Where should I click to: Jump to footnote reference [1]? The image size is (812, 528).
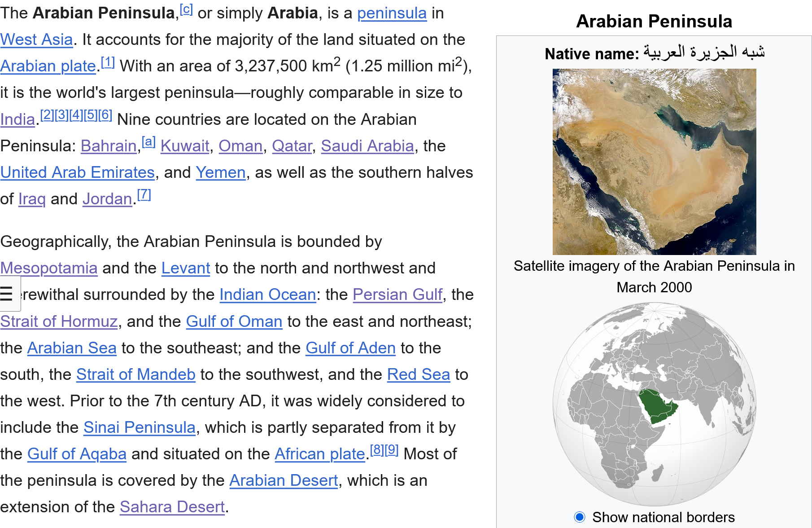[108, 62]
